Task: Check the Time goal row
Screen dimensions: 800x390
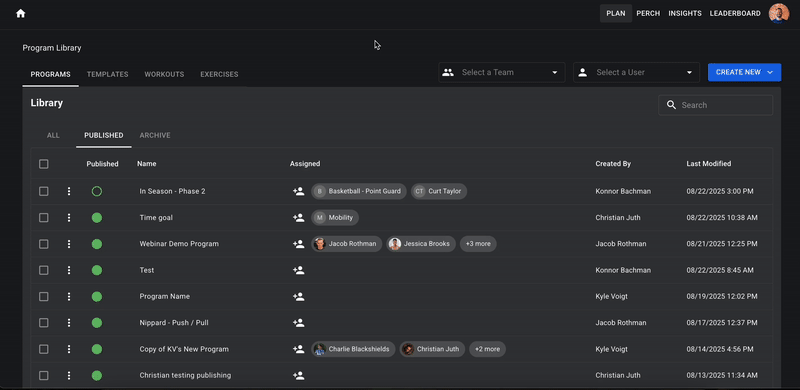Action: pos(44,218)
